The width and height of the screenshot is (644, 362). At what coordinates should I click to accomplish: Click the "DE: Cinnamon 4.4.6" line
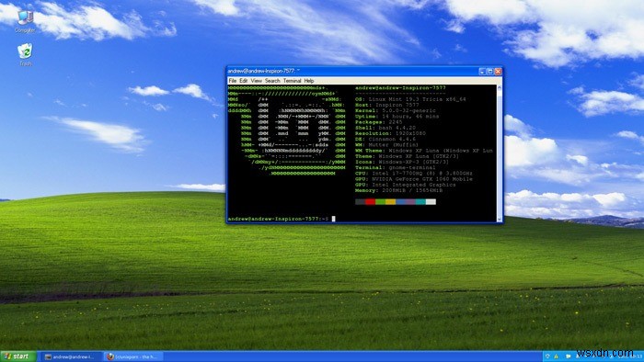click(x=385, y=140)
